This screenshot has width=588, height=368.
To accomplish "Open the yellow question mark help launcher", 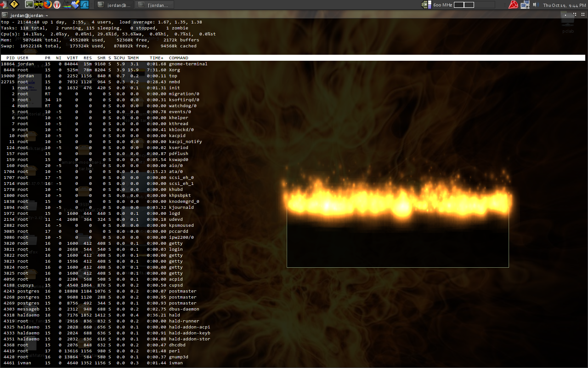I will 14,5.
